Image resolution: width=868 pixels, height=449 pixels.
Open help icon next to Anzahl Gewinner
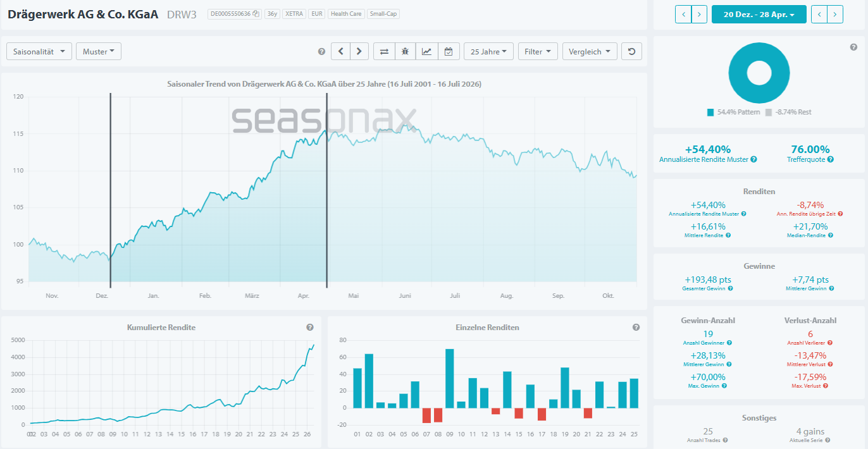tap(729, 343)
